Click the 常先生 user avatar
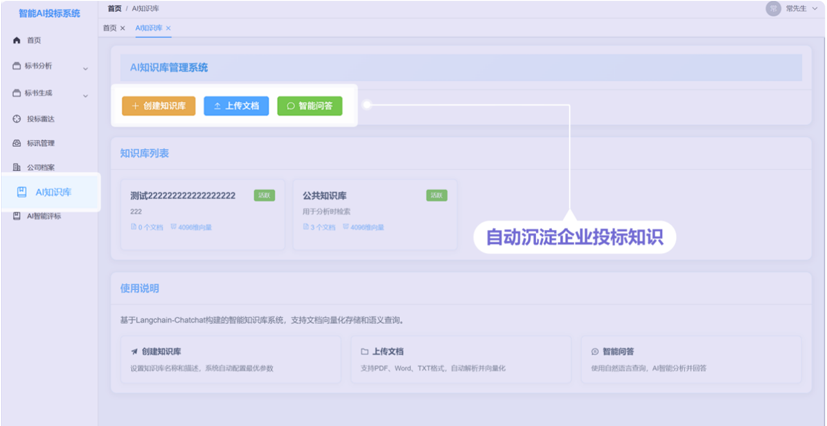Screen dimensions: 827x426 coord(773,8)
